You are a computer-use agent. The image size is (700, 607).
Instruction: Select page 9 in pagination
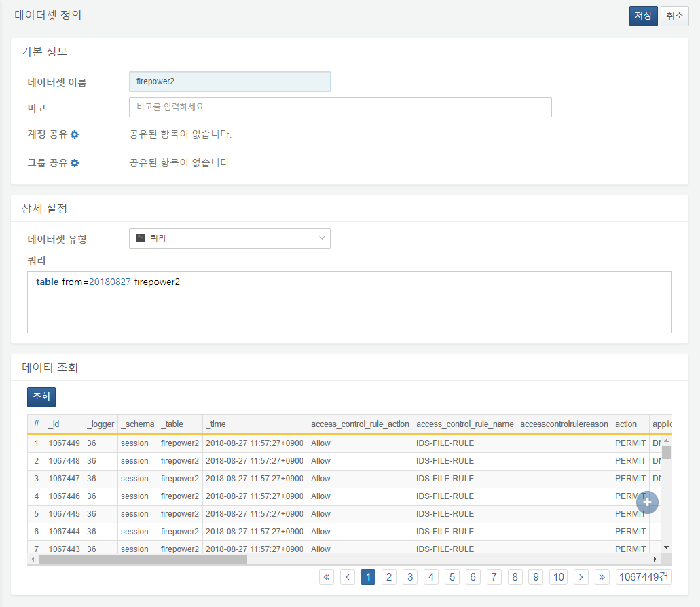point(536,577)
